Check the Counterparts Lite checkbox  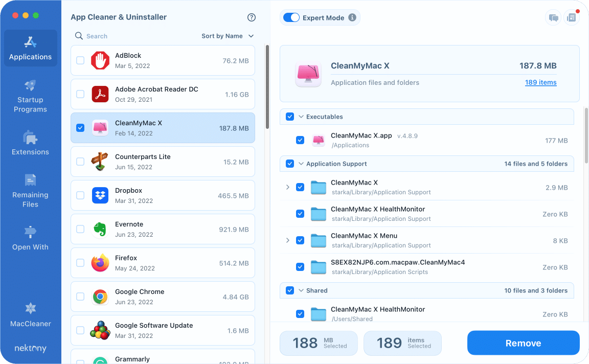[x=80, y=162]
